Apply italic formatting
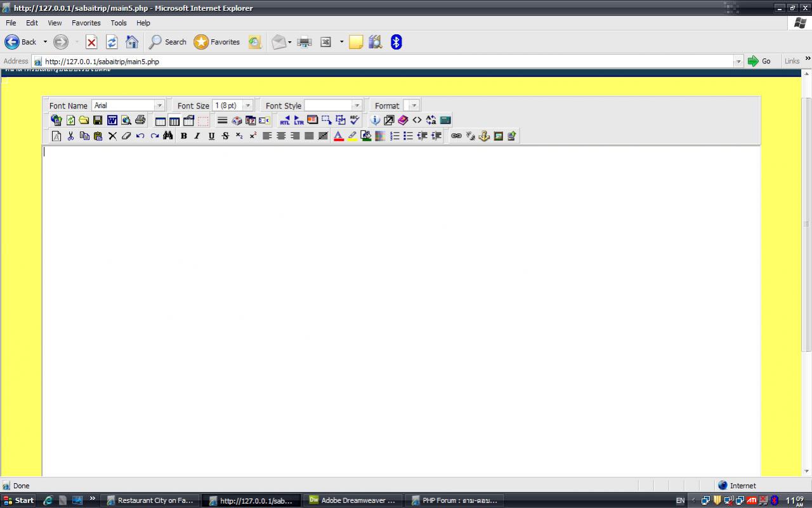Image resolution: width=812 pixels, height=508 pixels. [x=197, y=135]
